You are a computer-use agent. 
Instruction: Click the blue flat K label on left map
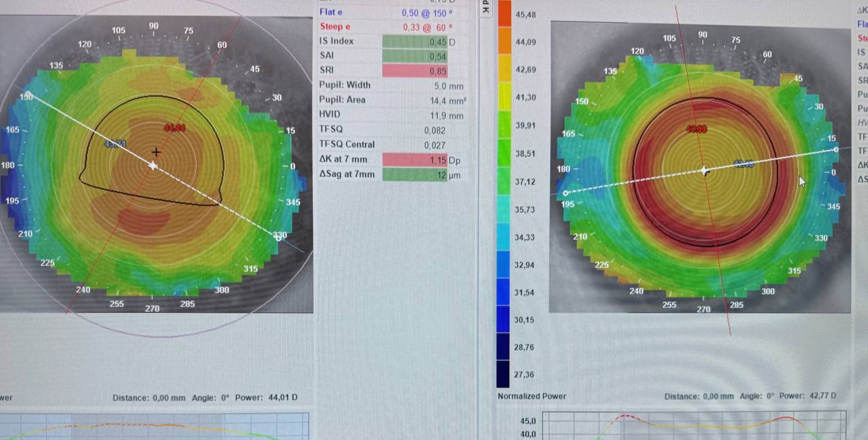click(116, 144)
